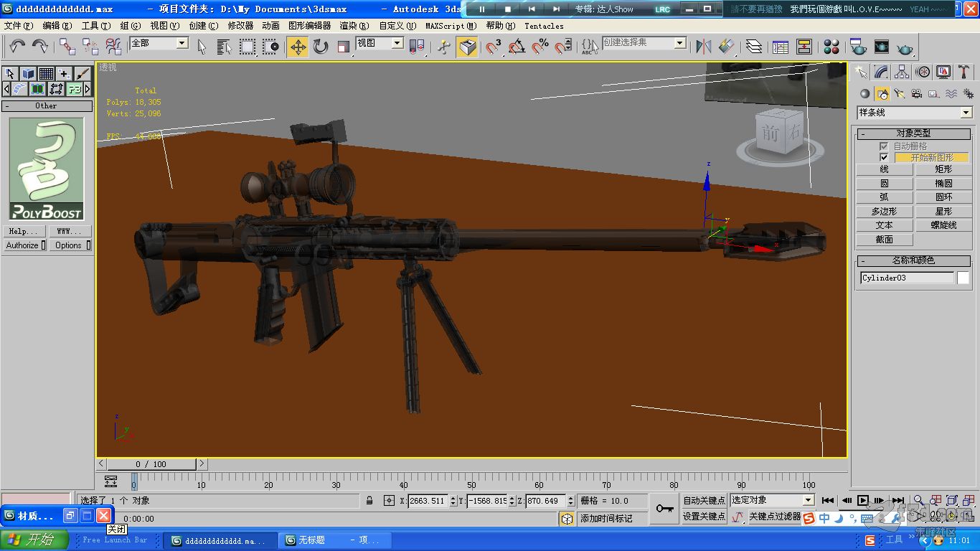This screenshot has width=980, height=551.
Task: Open Render Scene dialog teapot icon
Action: (x=858, y=47)
